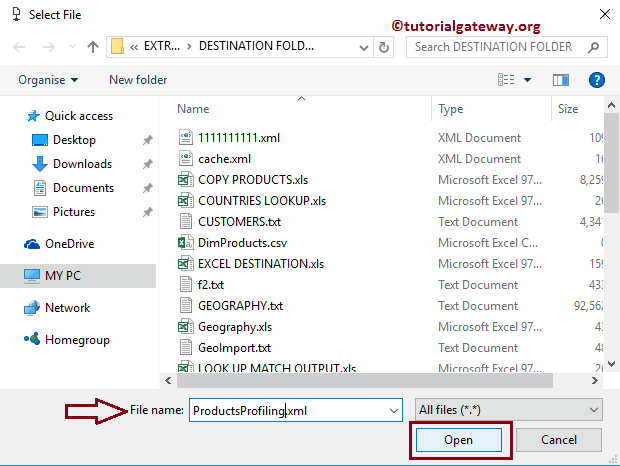Change view using the view icon
Viewport: 620px width, 466px height.
506,80
